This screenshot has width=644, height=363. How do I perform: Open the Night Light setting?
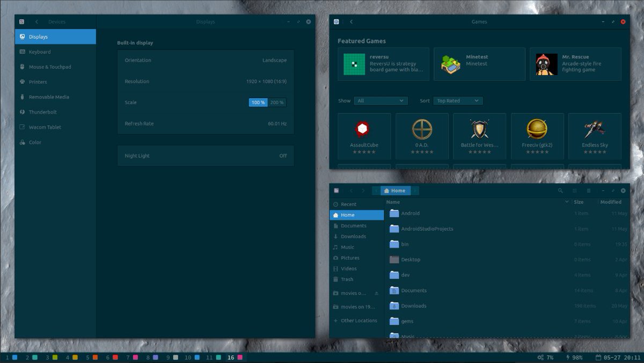coord(206,155)
